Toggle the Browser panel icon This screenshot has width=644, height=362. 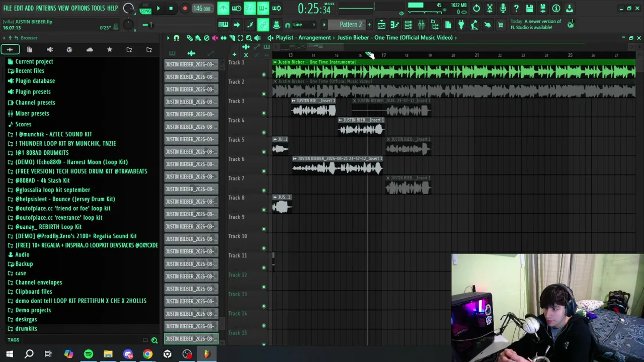coord(435,25)
